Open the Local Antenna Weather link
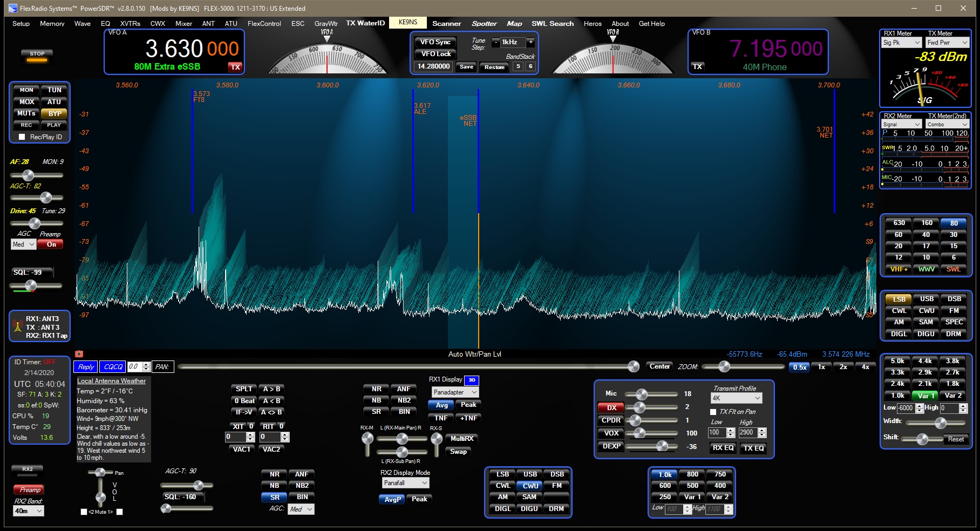Screen dimensions: 980x531 click(111, 381)
